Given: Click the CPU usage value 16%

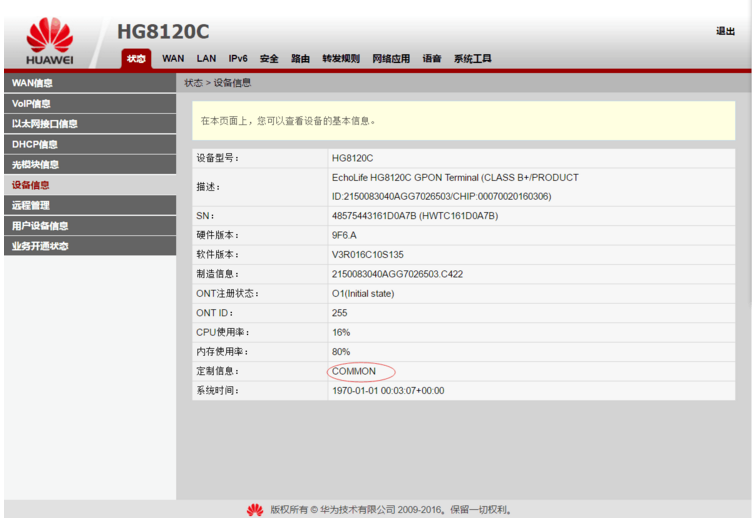Looking at the screenshot, I should tap(341, 332).
